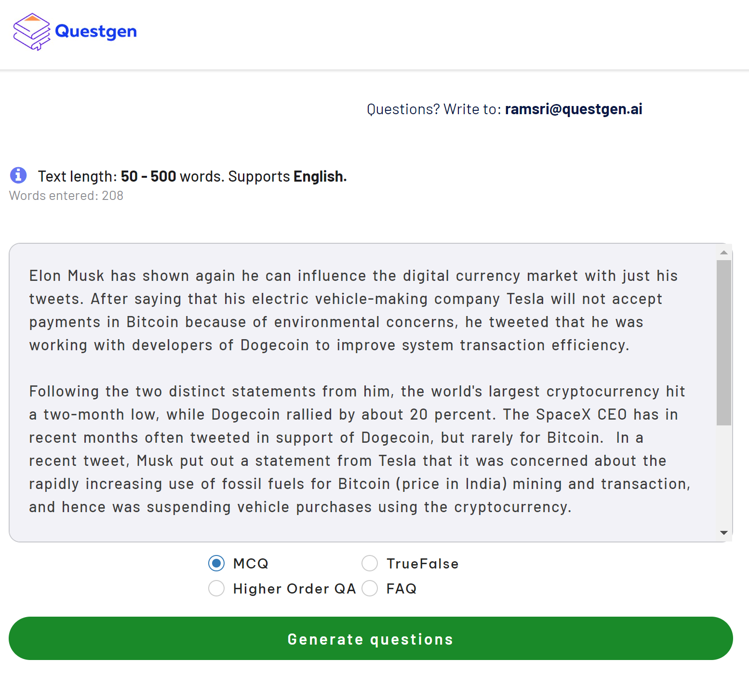Open the ramsri@questgen.ai email link
749x700 pixels.
coord(574,109)
